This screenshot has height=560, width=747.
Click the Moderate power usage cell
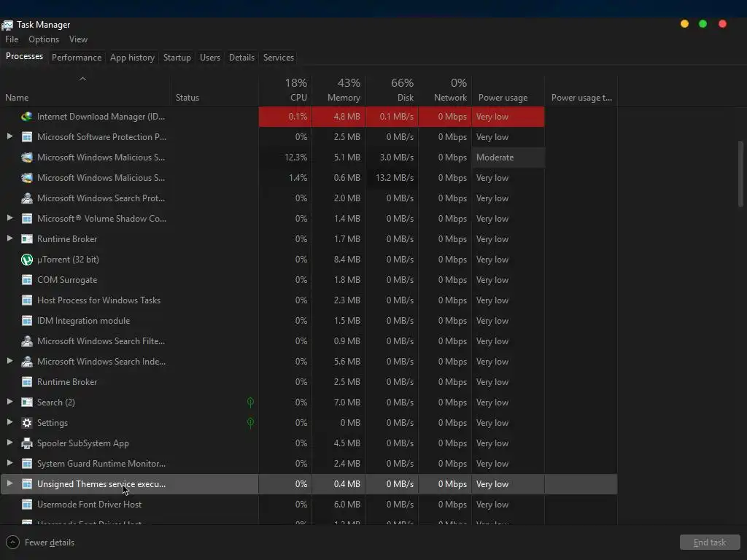508,157
